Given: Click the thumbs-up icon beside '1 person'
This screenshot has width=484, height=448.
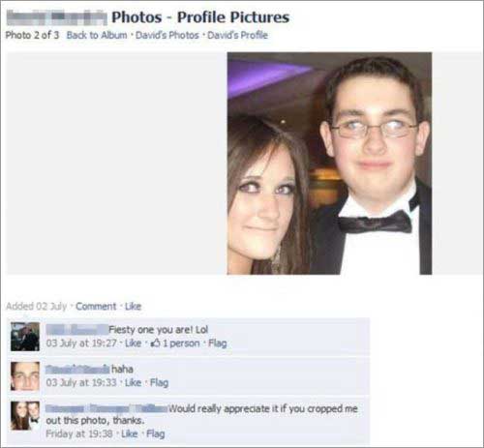Looking at the screenshot, I should click(x=156, y=343).
